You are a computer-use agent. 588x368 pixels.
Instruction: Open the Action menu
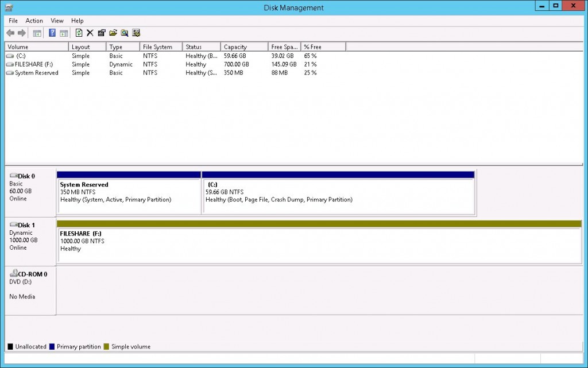point(34,21)
